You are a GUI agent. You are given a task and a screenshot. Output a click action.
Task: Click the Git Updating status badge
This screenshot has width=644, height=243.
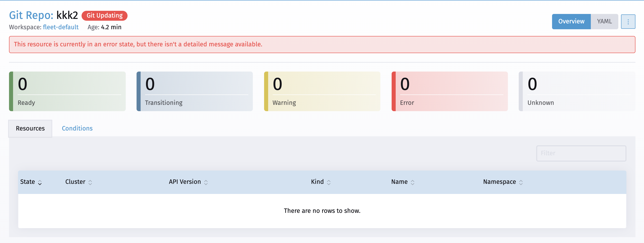105,16
